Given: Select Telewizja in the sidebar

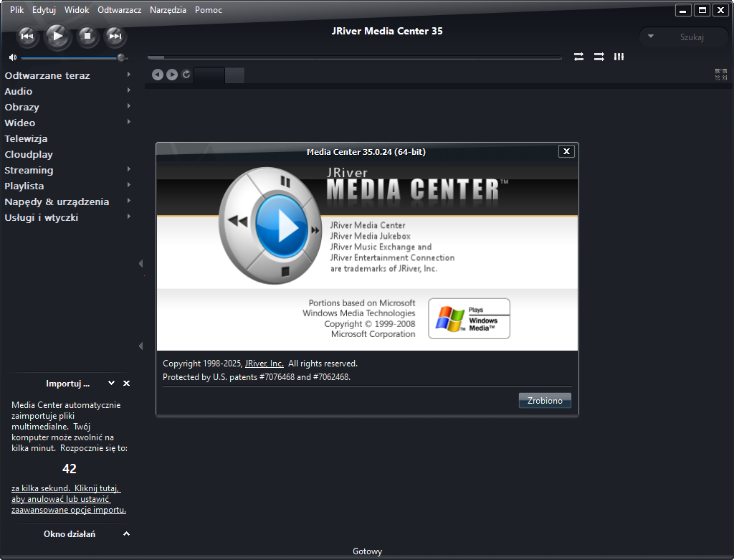Looking at the screenshot, I should [x=26, y=138].
